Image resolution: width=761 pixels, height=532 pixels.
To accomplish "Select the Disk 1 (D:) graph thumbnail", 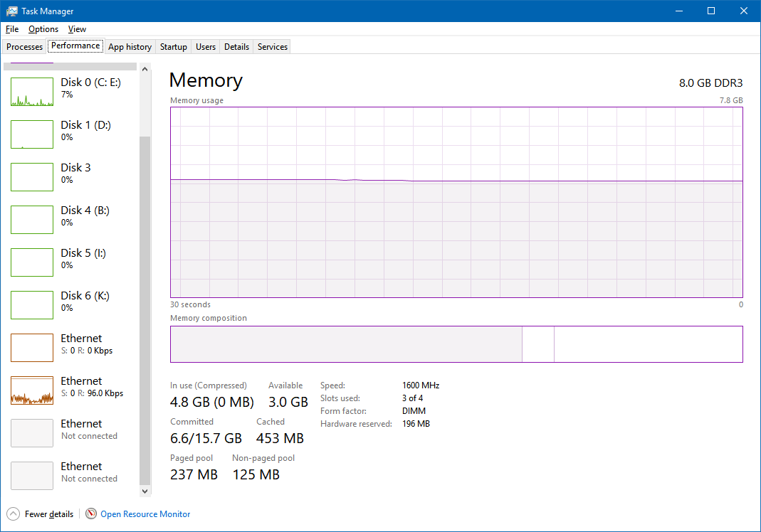I will pyautogui.click(x=32, y=134).
